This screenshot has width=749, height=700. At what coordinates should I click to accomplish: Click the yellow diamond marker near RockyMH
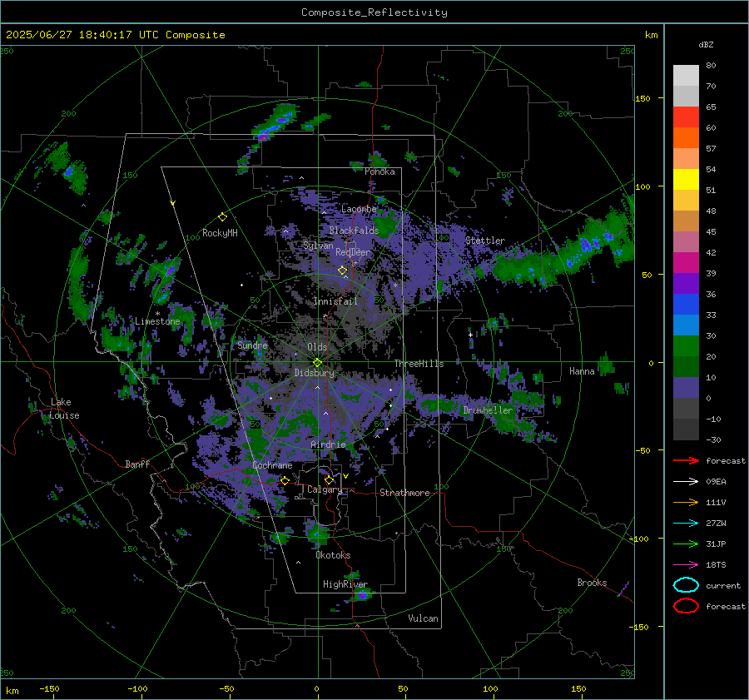222,217
